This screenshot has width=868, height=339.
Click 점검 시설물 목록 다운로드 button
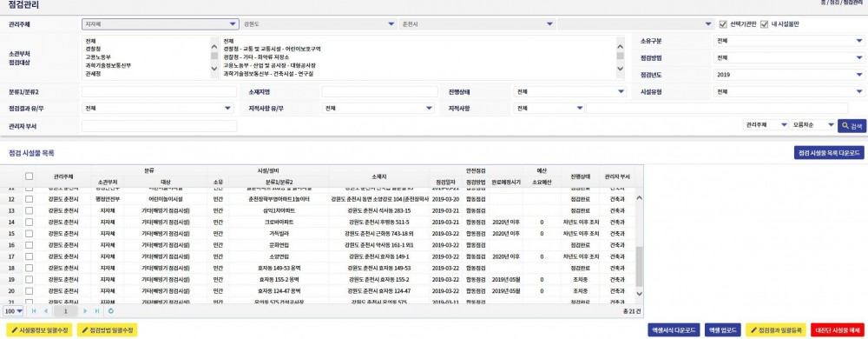coord(829,153)
